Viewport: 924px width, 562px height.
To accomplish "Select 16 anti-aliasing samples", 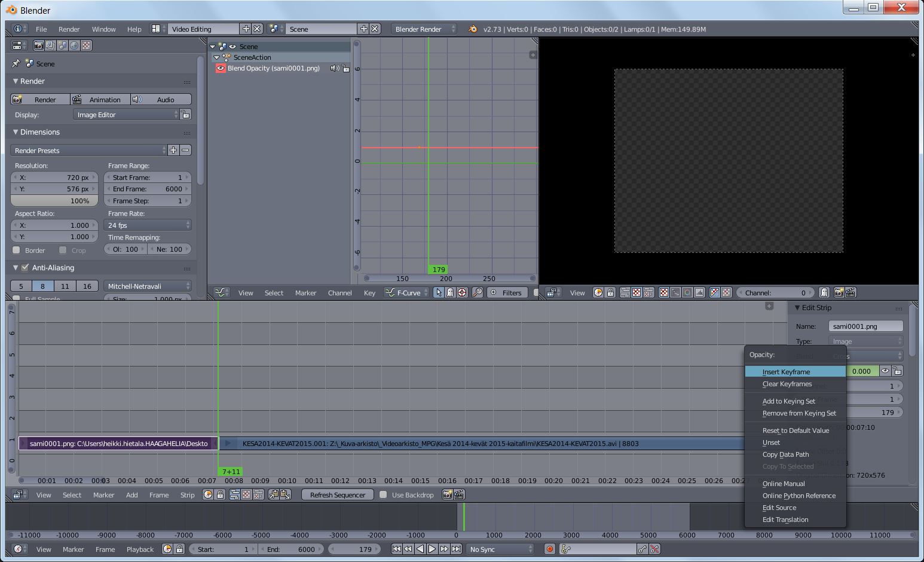I will (x=87, y=286).
